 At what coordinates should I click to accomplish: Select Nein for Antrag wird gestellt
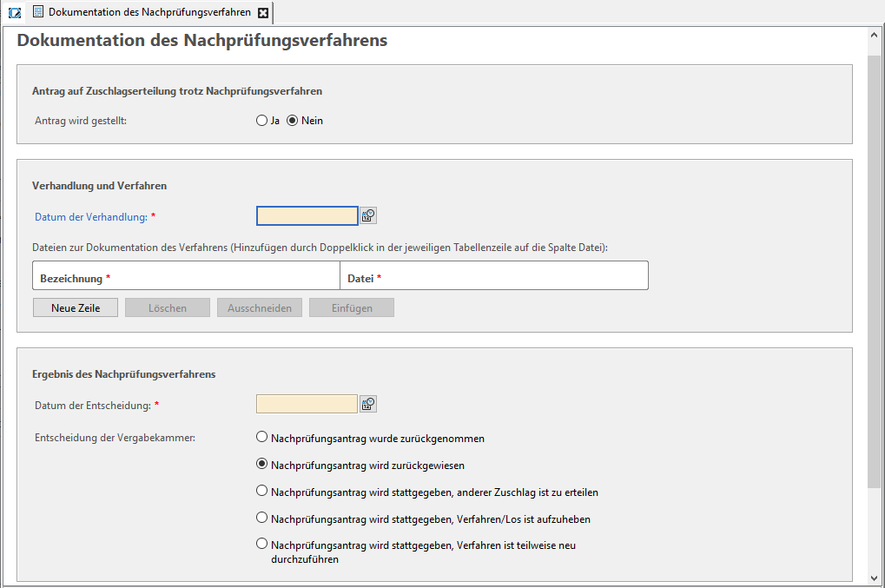(x=293, y=120)
